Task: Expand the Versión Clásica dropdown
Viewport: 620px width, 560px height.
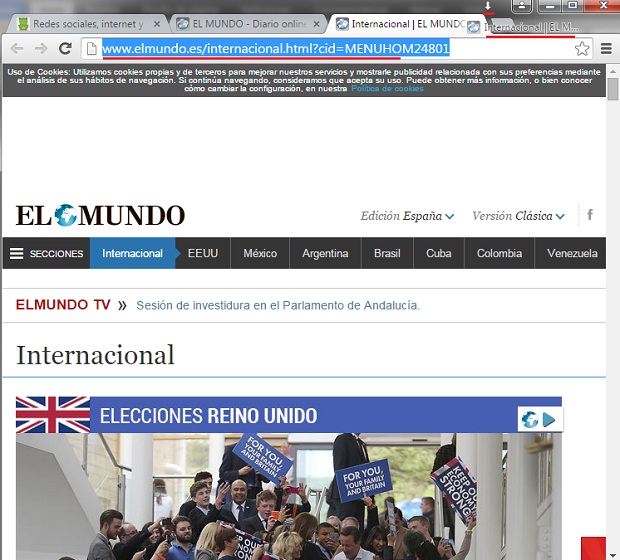Action: pyautogui.click(x=518, y=216)
